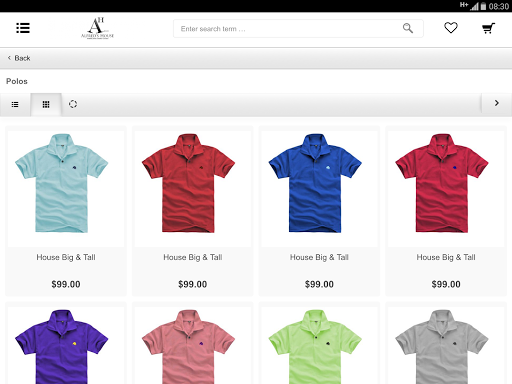Screen dimensions: 512x384
Task: Tap the Polos category heading
Action: click(x=17, y=81)
